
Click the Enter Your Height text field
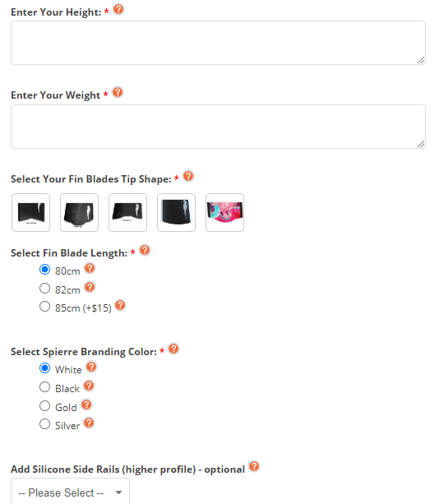pyautogui.click(x=218, y=43)
